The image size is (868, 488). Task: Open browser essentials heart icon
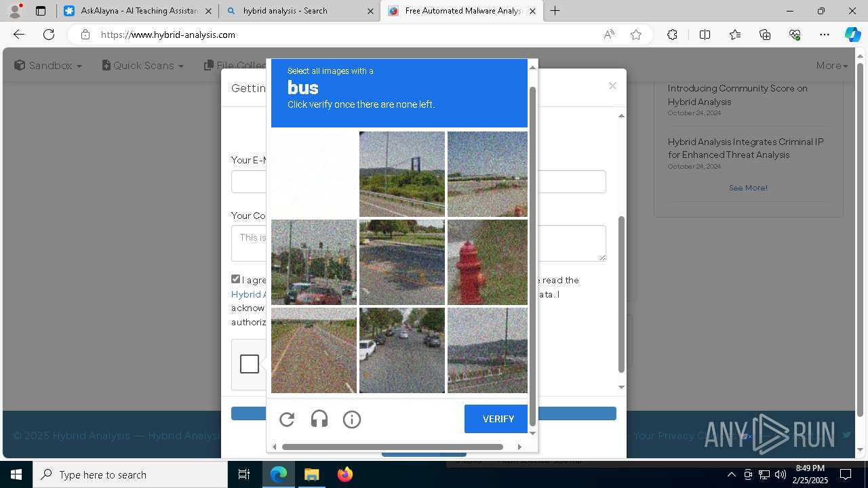coord(795,35)
